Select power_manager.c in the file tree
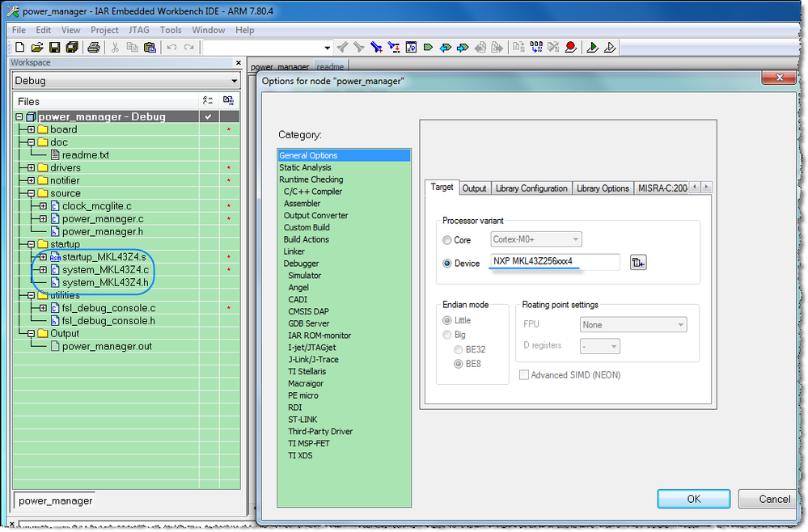The image size is (808, 532). (103, 219)
